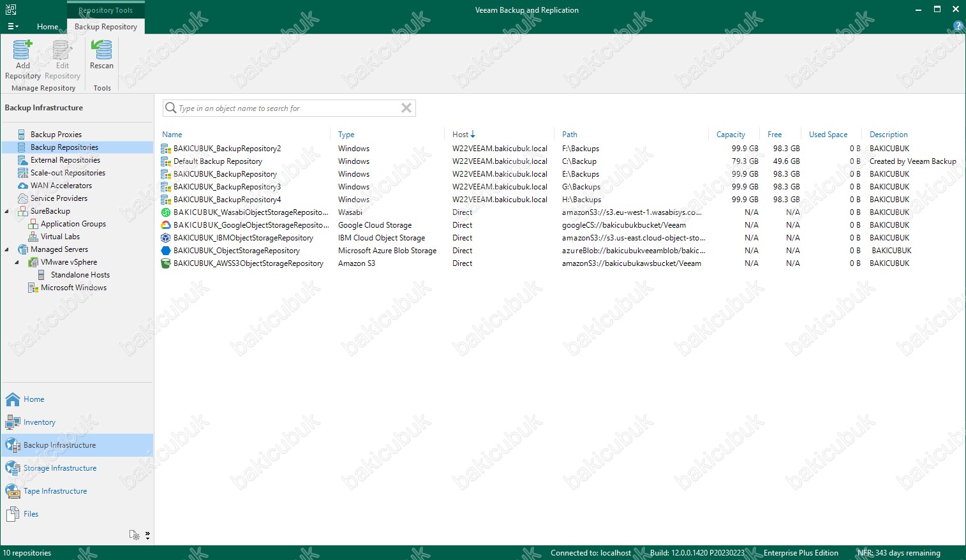966x560 pixels.
Task: Click BAKICUBUK_BackupRepository3 repository icon
Action: [166, 187]
